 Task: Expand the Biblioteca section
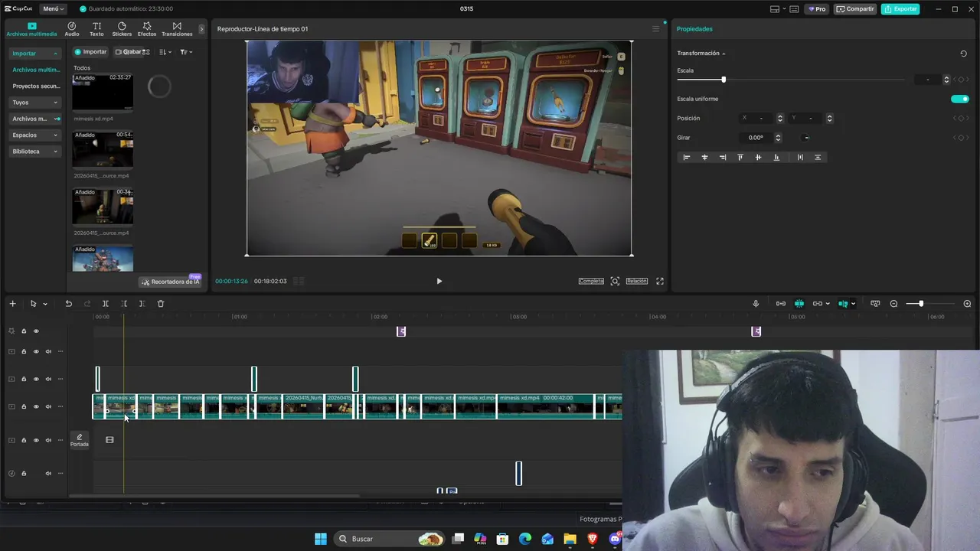click(x=35, y=152)
